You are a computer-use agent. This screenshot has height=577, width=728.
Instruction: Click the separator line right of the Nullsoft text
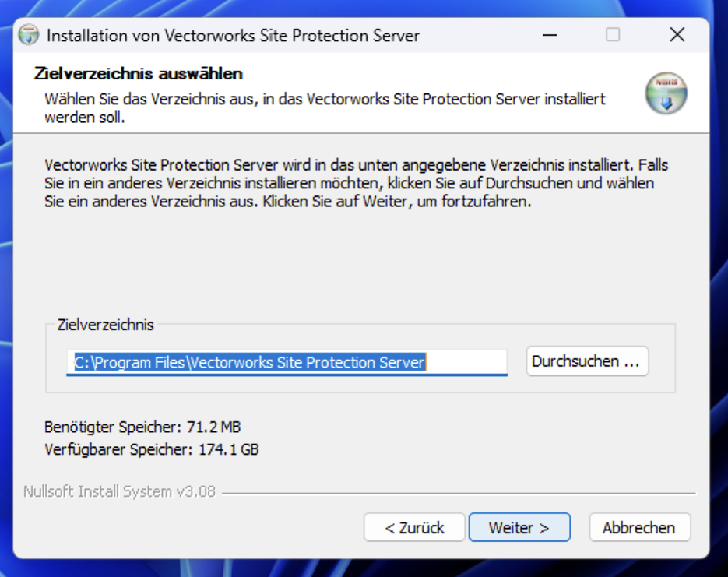[x=458, y=493]
